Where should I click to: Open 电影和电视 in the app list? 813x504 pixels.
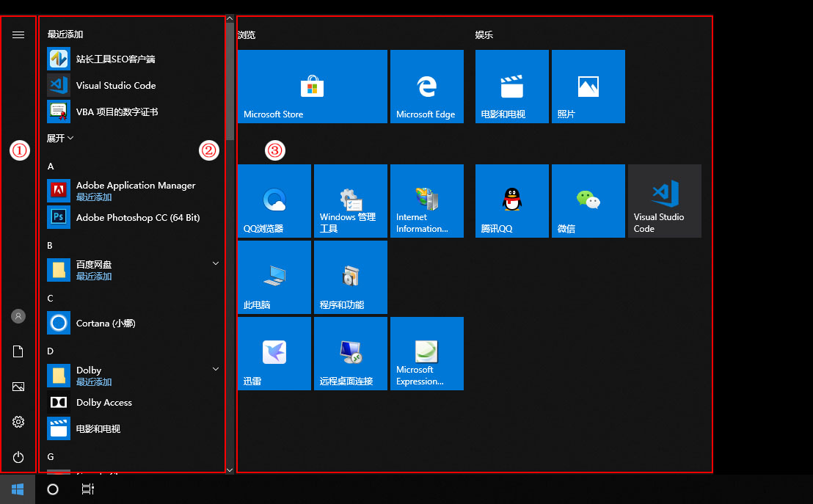[x=132, y=429]
